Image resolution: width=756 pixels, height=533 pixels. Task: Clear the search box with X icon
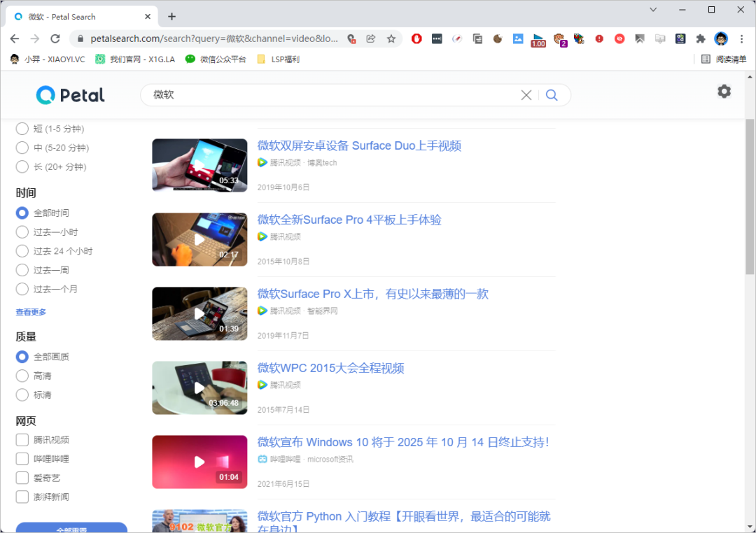click(x=526, y=95)
